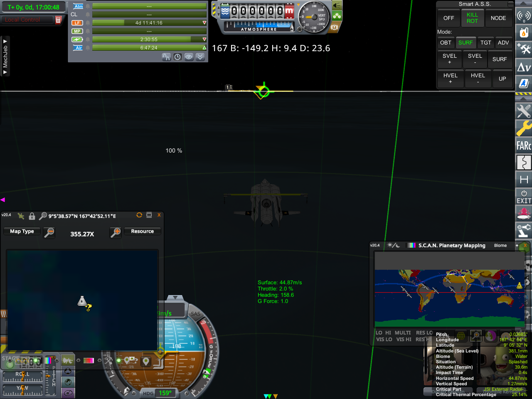Click the clock time-display icon in resource panel

177,57
